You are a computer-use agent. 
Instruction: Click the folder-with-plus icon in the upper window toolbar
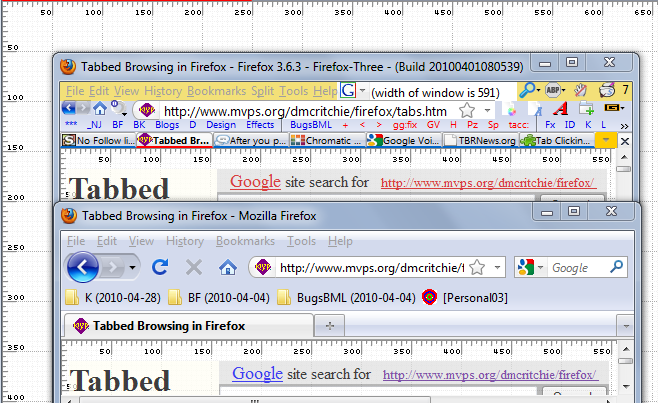tap(586, 109)
